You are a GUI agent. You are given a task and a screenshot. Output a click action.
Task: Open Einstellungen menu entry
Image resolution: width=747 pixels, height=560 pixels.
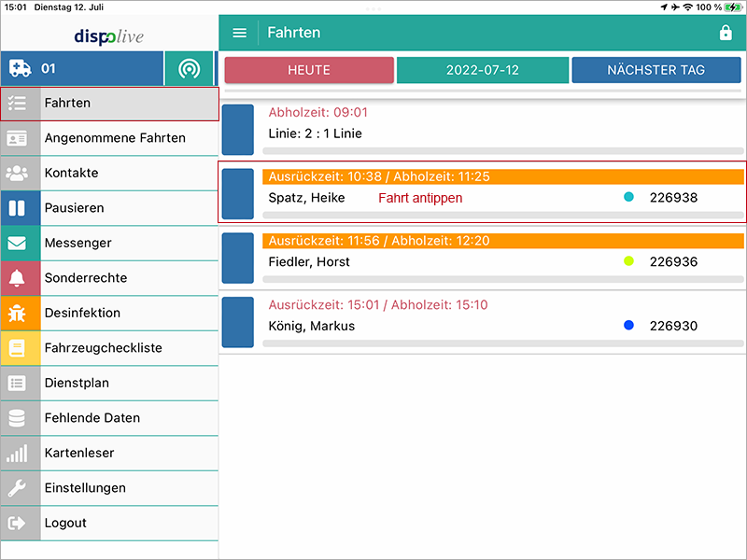(109, 488)
